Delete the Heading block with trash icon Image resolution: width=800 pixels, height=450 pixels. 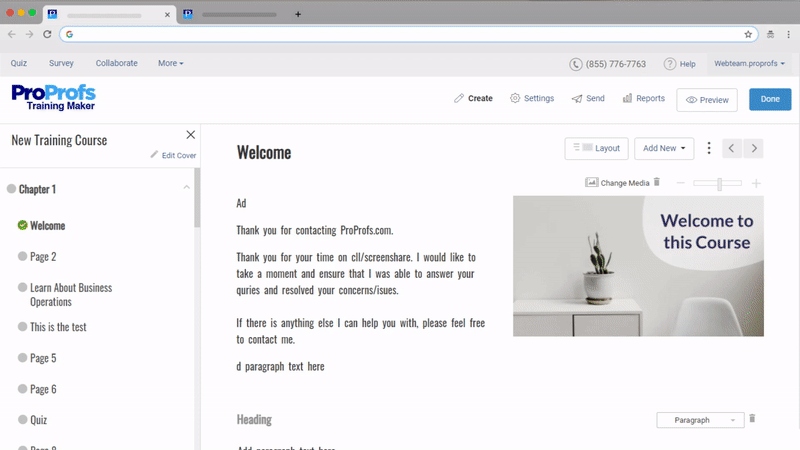pyautogui.click(x=752, y=418)
